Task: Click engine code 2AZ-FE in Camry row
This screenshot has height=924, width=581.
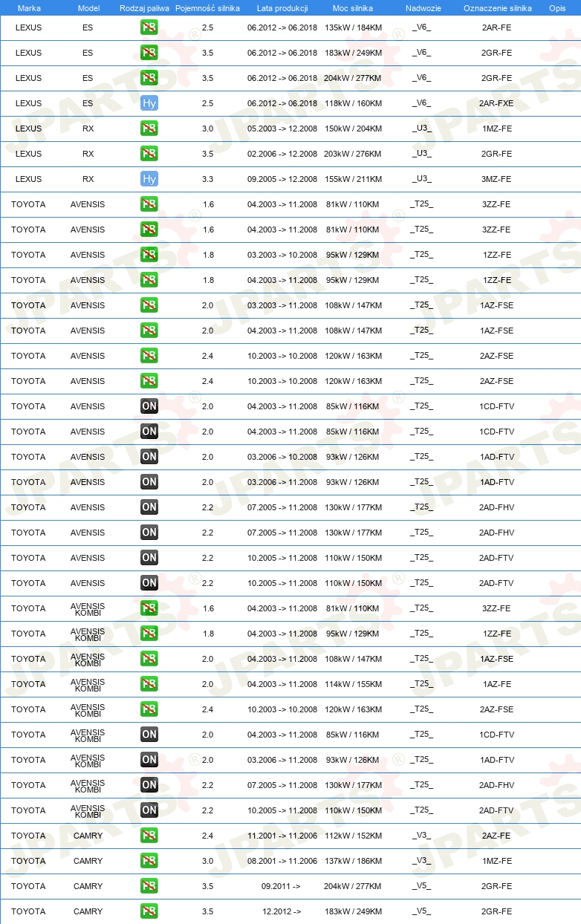Action: [x=496, y=836]
